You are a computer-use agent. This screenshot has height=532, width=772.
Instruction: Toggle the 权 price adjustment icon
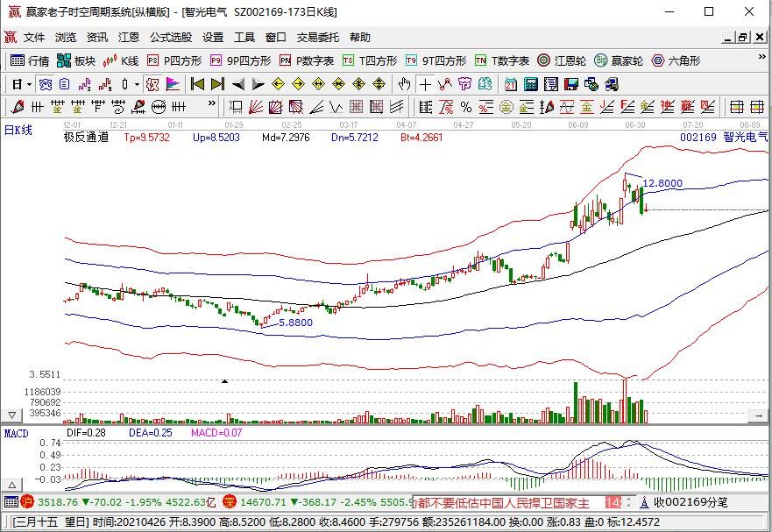point(152,84)
